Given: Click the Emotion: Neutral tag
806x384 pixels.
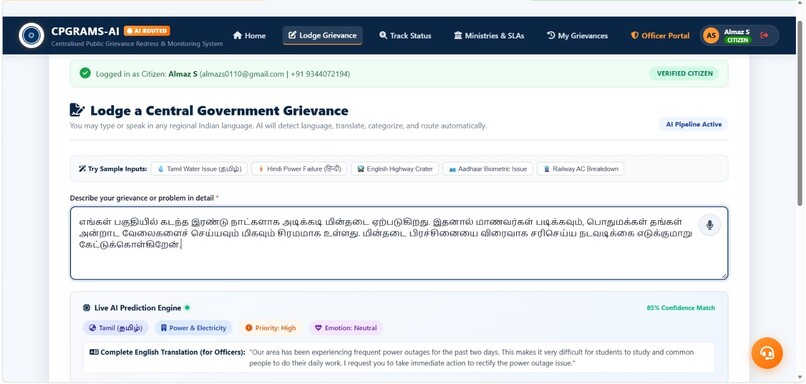Looking at the screenshot, I should (346, 328).
